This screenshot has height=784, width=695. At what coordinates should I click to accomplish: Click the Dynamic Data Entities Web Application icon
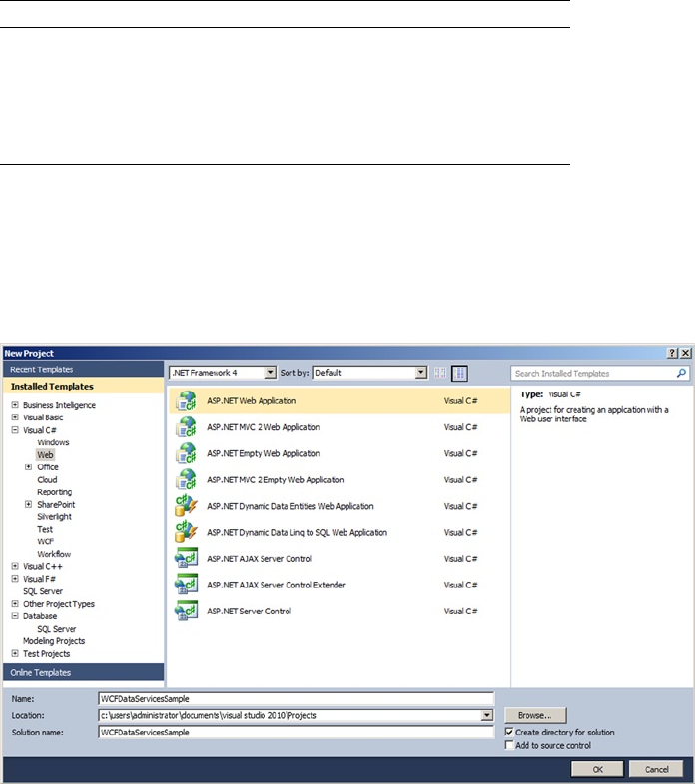tap(186, 506)
